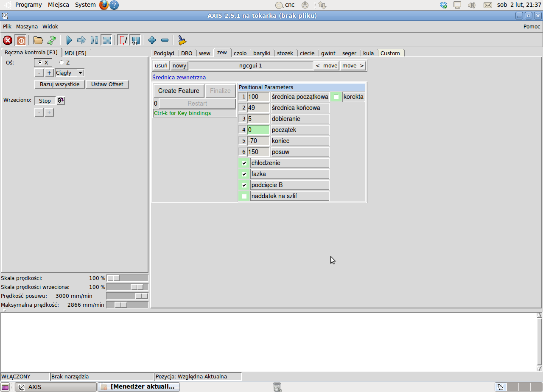Click the nowy button

(179, 66)
